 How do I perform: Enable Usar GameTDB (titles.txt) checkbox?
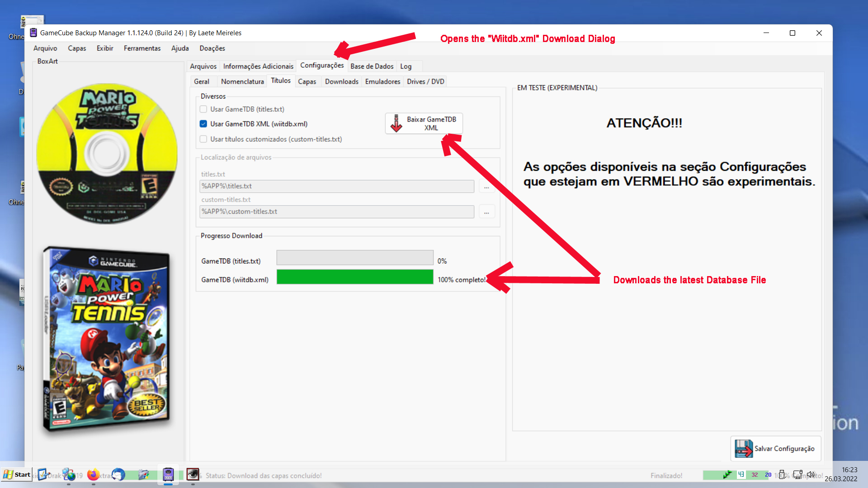point(203,109)
